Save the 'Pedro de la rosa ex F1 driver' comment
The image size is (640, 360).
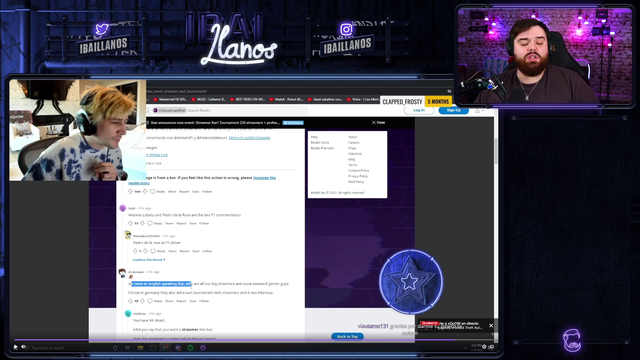[196, 251]
